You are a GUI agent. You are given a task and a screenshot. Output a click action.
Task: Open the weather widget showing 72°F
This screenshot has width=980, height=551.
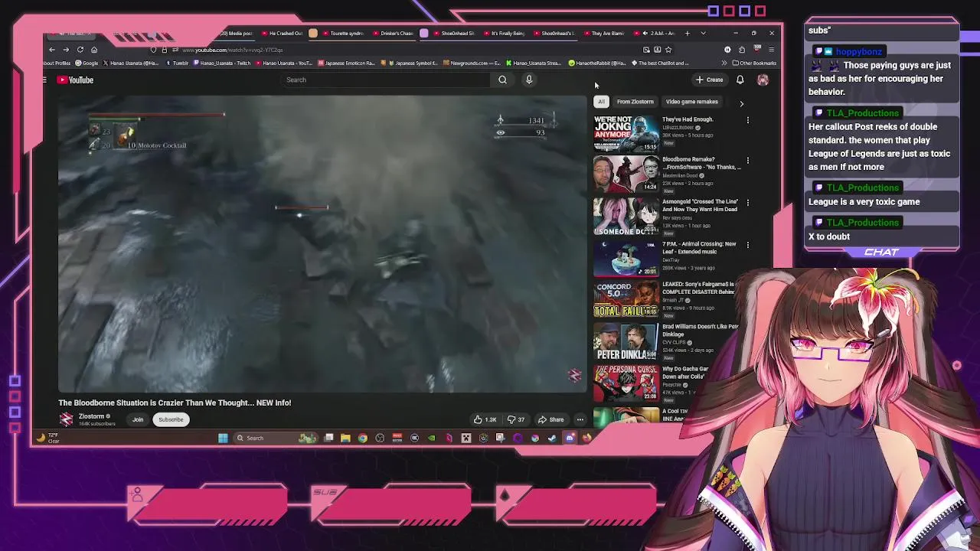[47, 438]
